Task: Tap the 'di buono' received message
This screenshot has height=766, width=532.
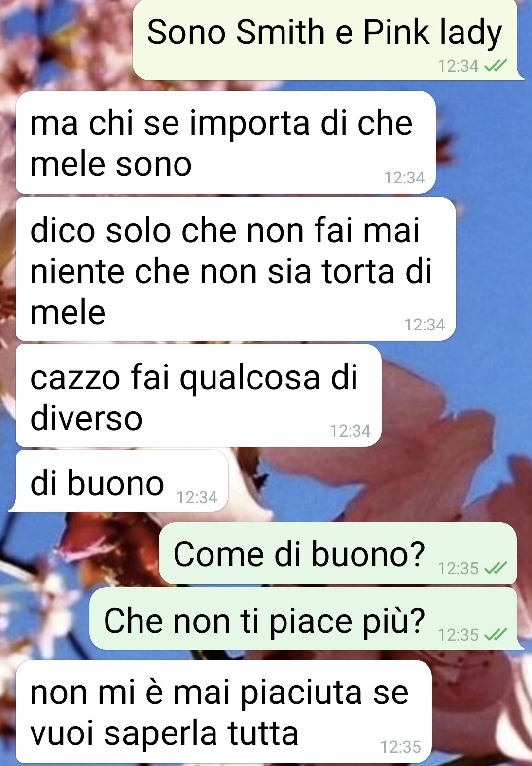Action: click(x=120, y=481)
